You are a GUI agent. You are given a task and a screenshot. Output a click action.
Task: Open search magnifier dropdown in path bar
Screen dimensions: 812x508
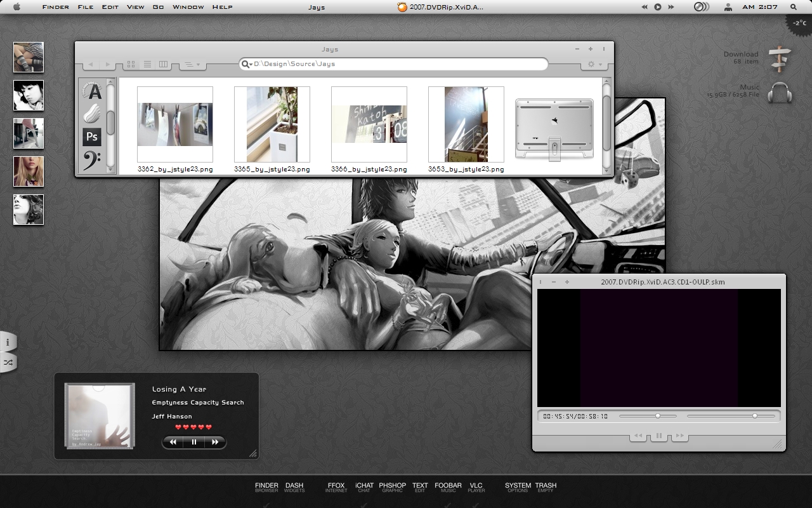(x=247, y=64)
